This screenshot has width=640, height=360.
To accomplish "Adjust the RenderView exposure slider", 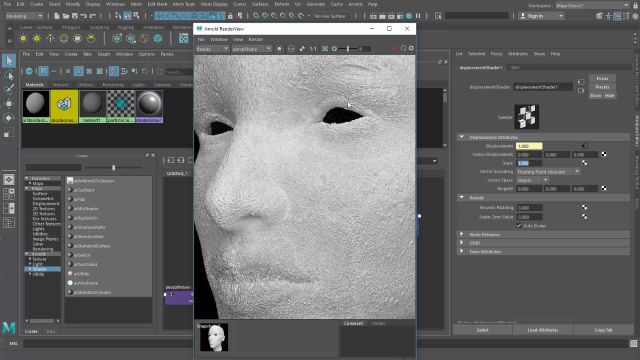I will click(x=348, y=49).
